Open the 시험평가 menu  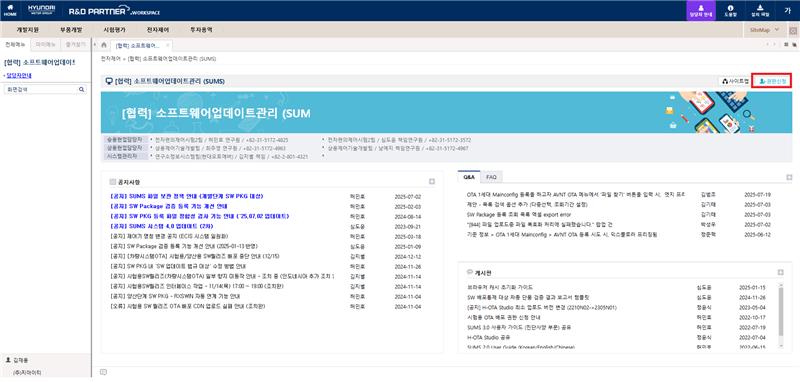tap(114, 30)
